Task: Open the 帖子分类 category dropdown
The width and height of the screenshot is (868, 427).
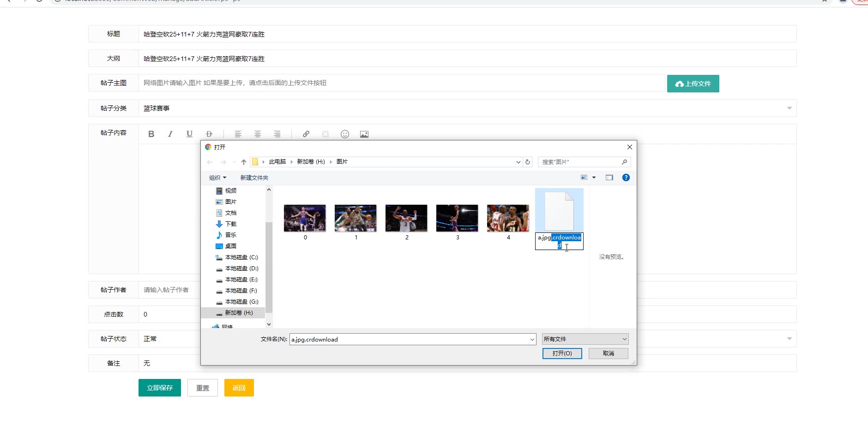Action: click(789, 108)
